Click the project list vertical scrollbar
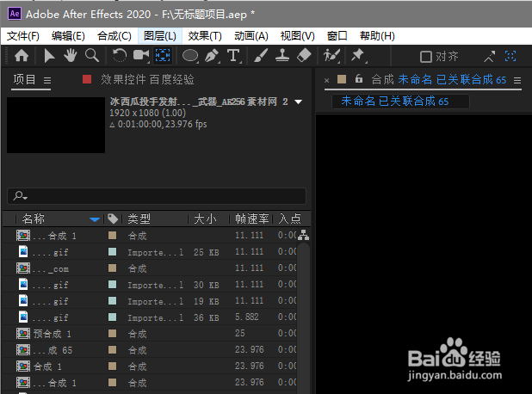This screenshot has height=394, width=532. (x=303, y=318)
